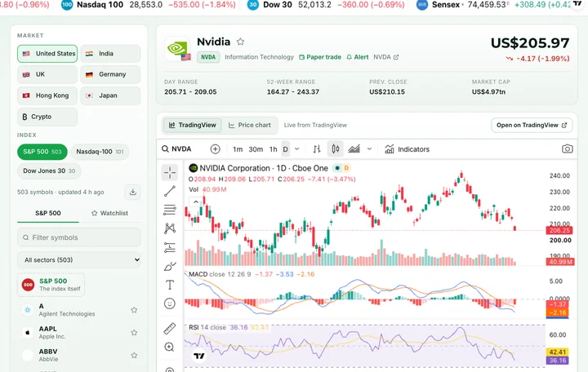Click the Dow 30 ticker entry
Image resolution: width=588 pixels, height=372 pixels.
pos(326,5)
